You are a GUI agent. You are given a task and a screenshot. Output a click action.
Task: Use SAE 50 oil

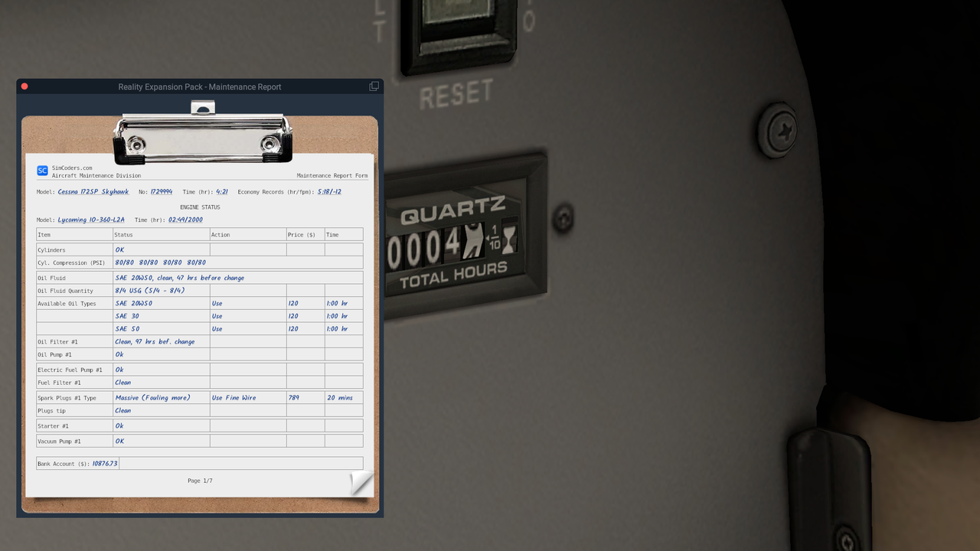217,329
